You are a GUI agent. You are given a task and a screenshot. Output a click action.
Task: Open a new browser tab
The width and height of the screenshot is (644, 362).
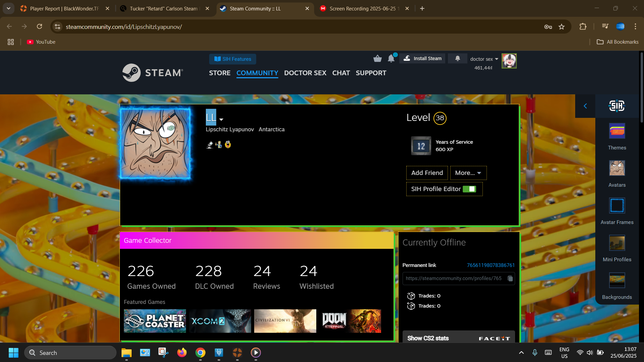coord(422,8)
